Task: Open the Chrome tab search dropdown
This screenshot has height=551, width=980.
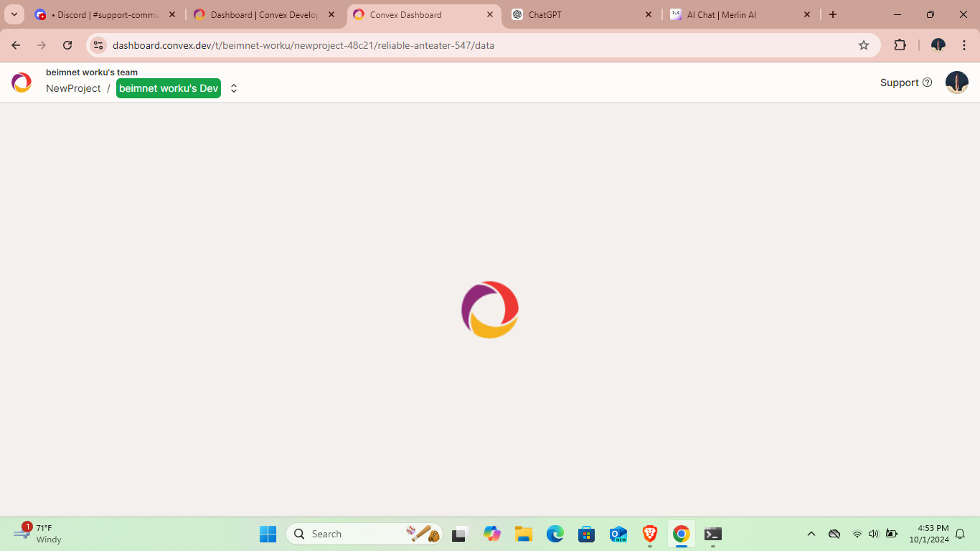Action: click(x=14, y=14)
